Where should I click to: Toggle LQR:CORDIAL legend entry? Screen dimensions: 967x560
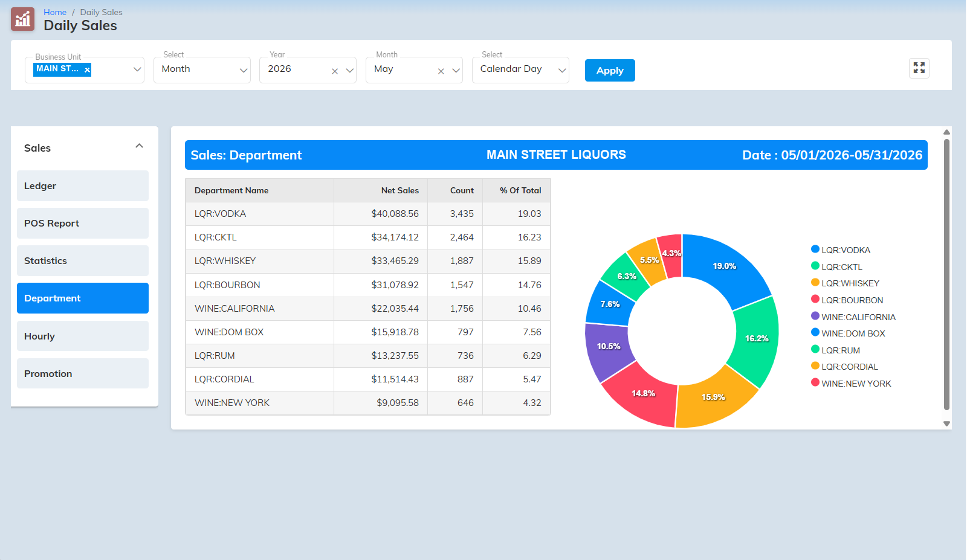(x=844, y=367)
